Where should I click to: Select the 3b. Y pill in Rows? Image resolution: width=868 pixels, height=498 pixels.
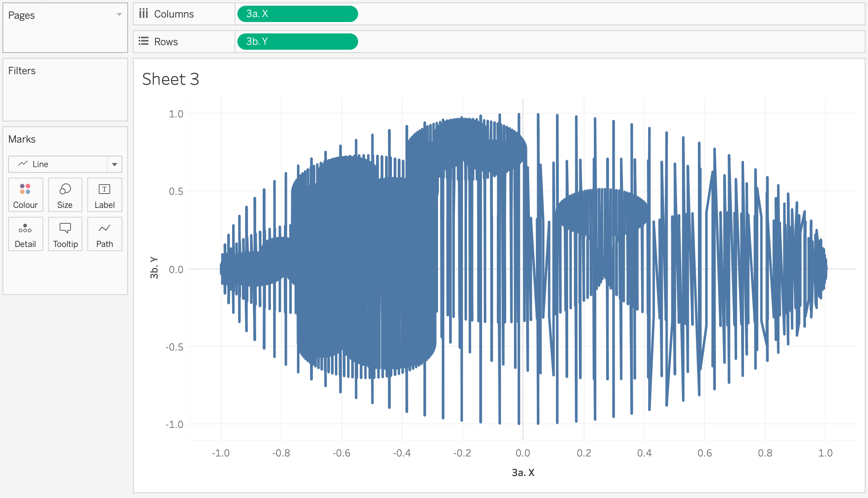coord(297,42)
